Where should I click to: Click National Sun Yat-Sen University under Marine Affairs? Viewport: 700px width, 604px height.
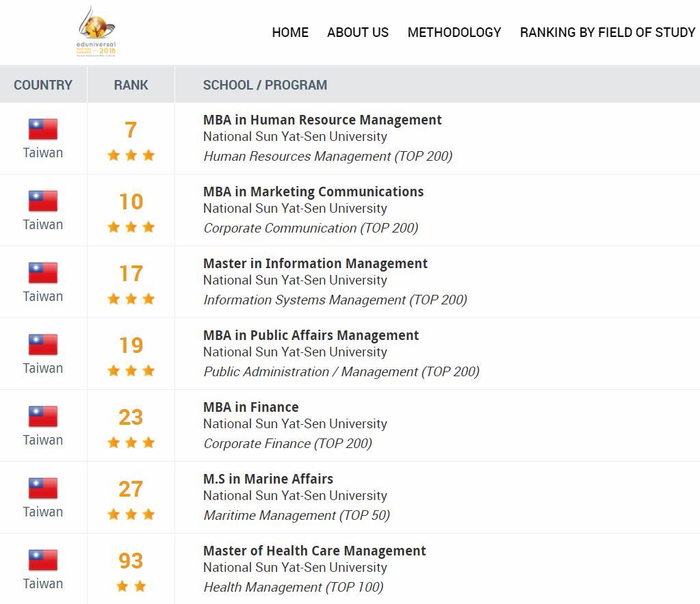coord(295,495)
